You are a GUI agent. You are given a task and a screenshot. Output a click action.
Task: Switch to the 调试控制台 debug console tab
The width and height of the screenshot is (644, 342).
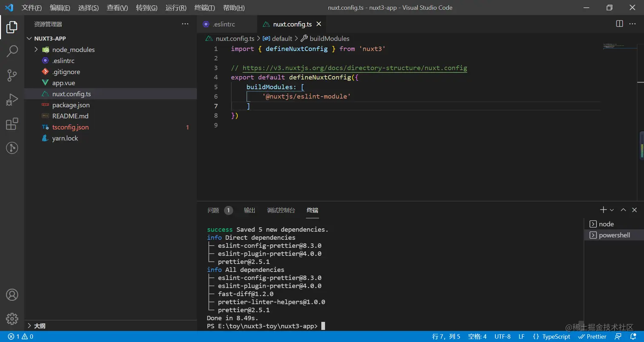click(281, 210)
